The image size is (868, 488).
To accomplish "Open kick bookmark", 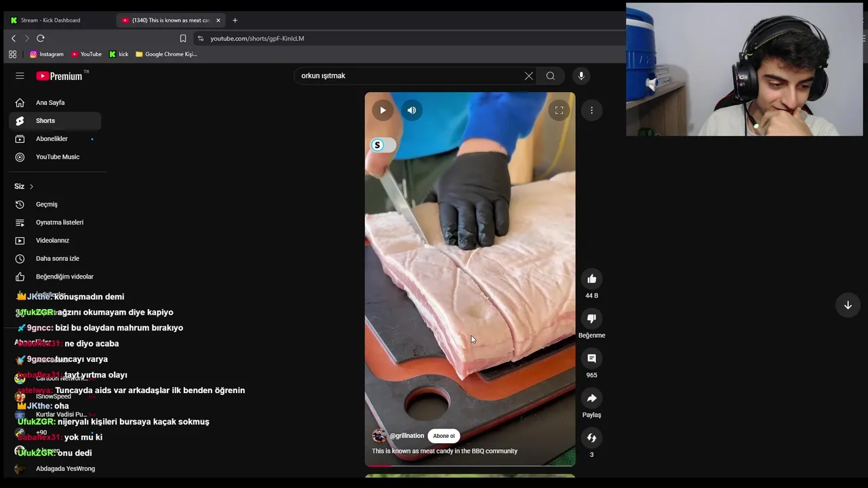I will (119, 54).
